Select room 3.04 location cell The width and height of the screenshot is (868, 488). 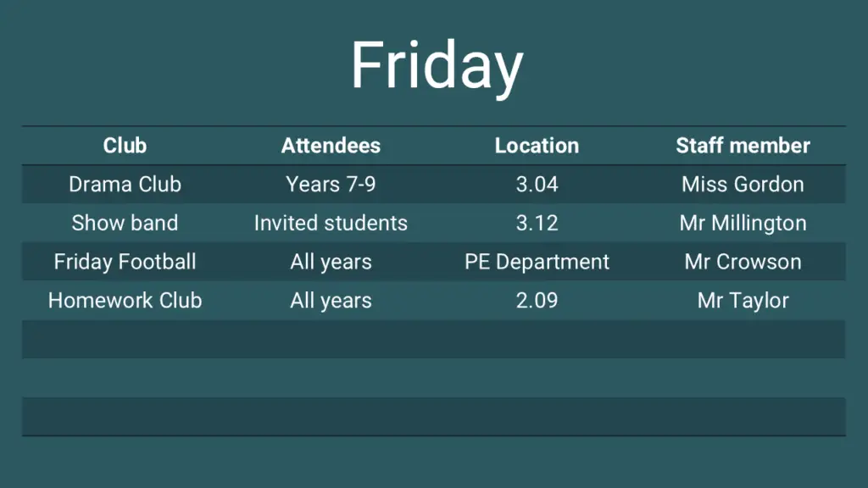click(x=537, y=184)
